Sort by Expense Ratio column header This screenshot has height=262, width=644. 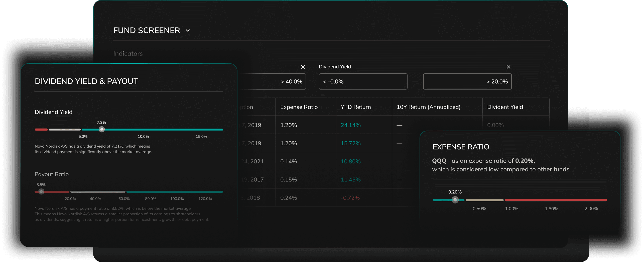point(299,107)
